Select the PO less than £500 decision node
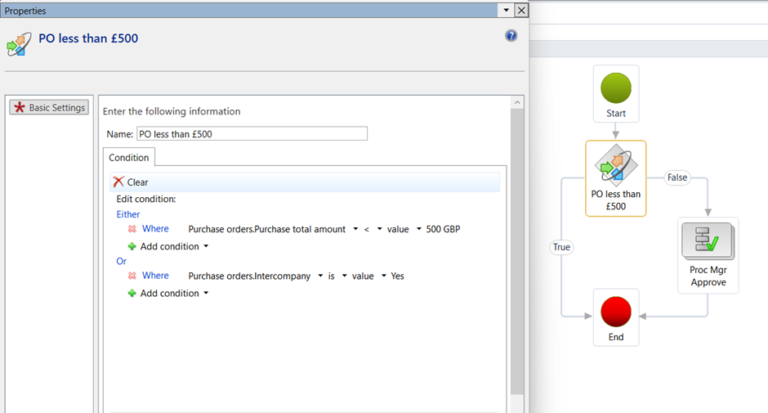The width and height of the screenshot is (768, 413). point(616,178)
